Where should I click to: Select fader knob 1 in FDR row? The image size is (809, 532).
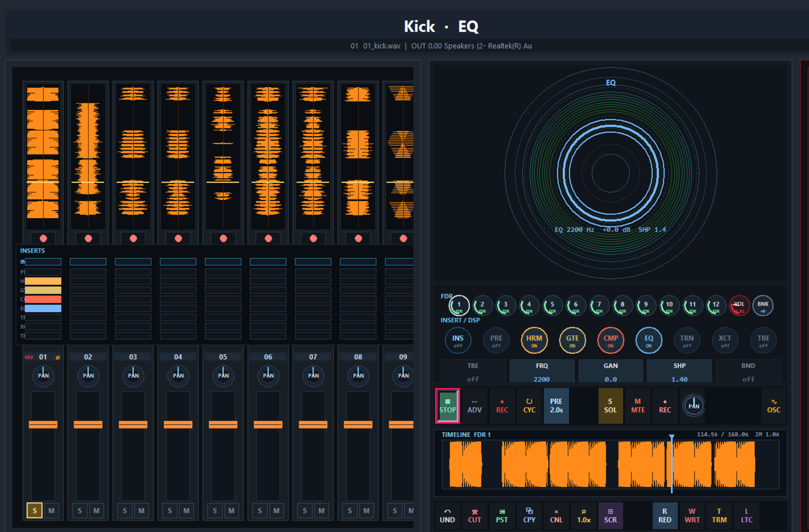pyautogui.click(x=459, y=305)
